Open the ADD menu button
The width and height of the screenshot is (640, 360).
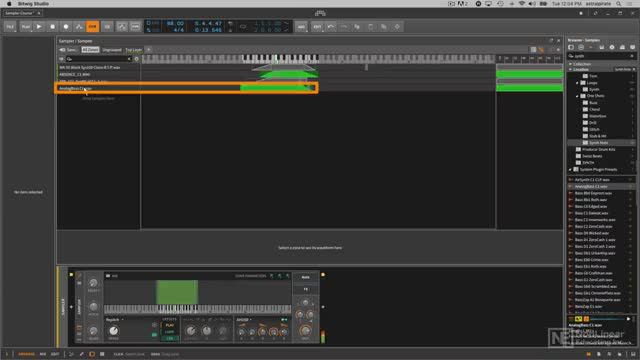(301, 27)
